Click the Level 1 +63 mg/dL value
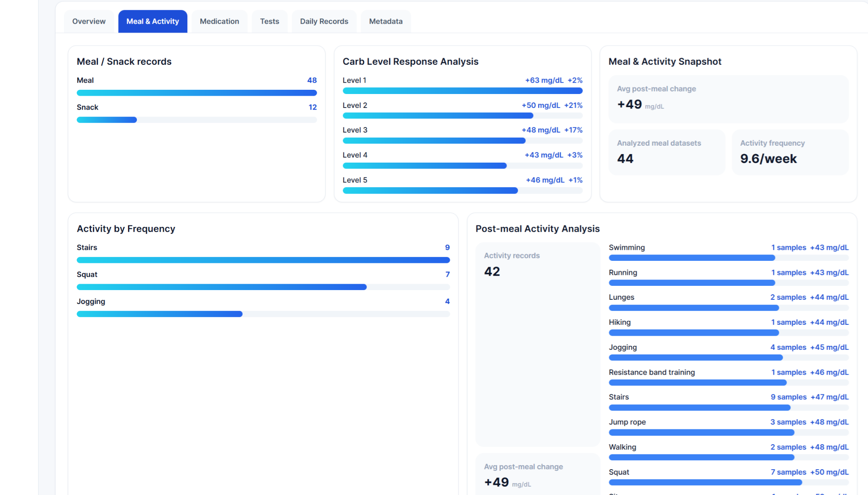Screen dimensions: 868x495 [544, 80]
